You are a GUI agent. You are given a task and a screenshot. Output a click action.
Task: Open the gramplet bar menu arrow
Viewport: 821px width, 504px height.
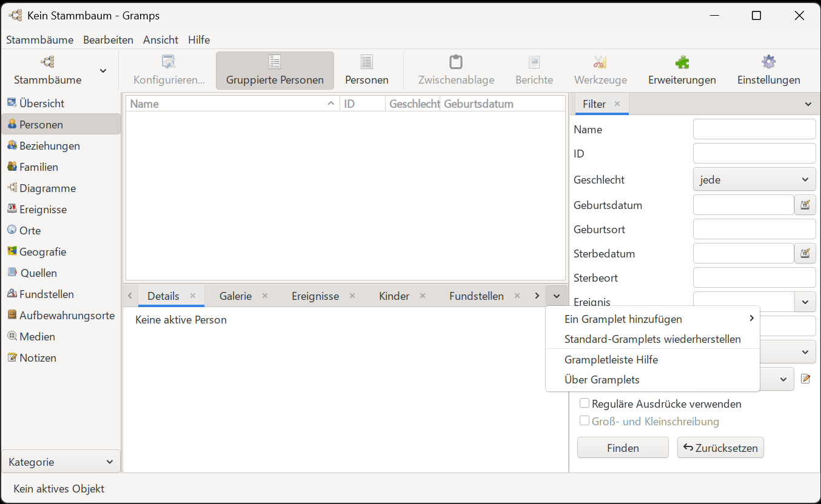click(x=557, y=296)
